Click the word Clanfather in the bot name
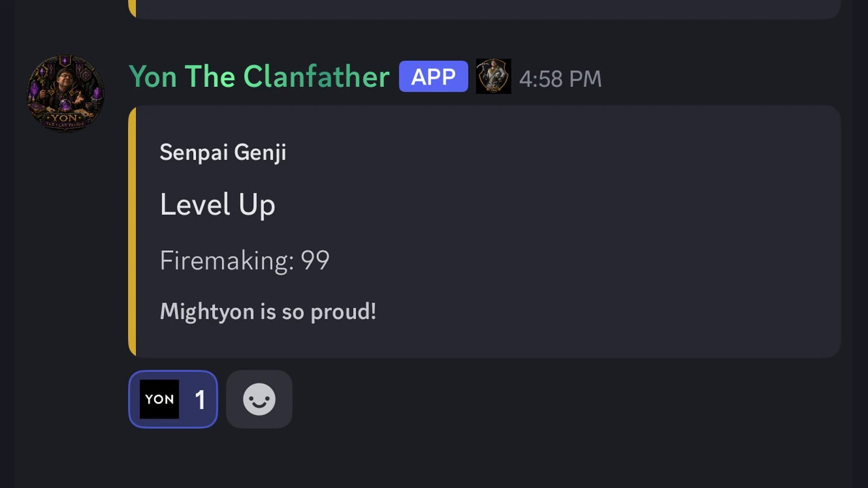Screen dimensions: 868x488 pos(316,77)
